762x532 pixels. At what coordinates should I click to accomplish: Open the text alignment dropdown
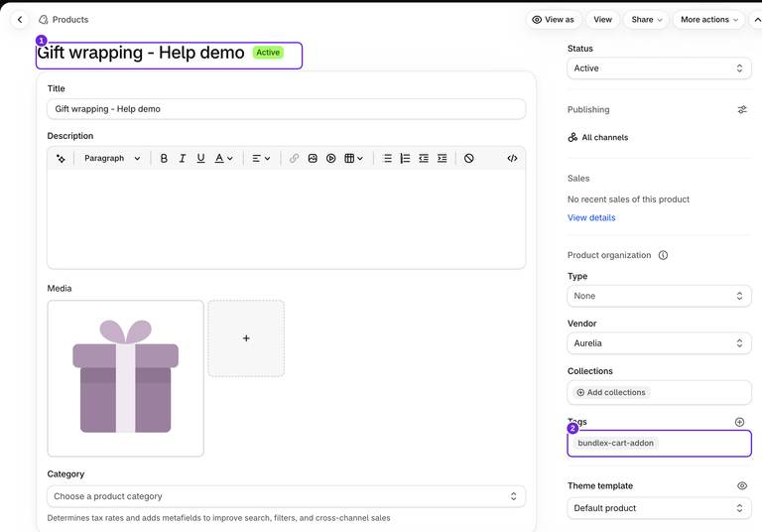(x=261, y=158)
